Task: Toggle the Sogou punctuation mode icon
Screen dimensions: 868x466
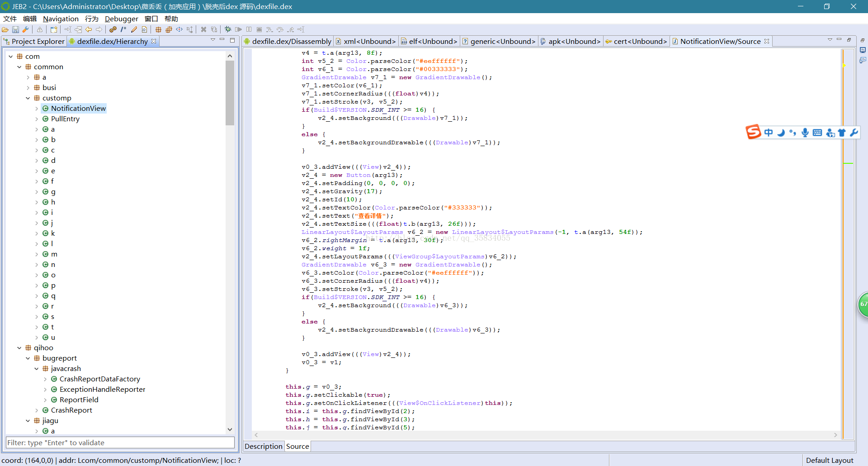Action: [793, 133]
